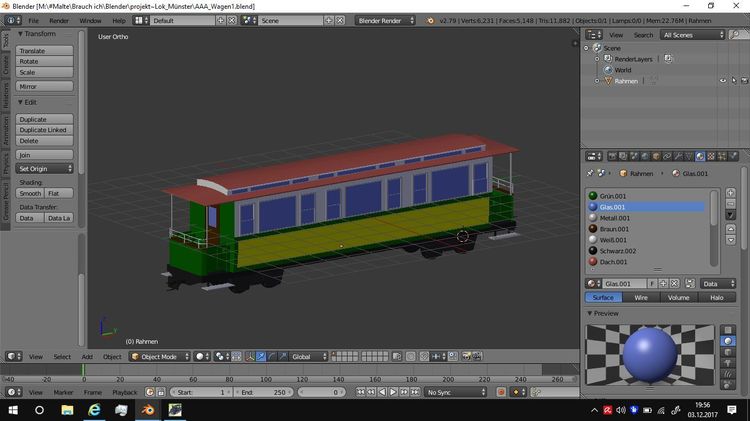The height and width of the screenshot is (421, 750).
Task: Open the Object Mode dropdown
Action: click(x=157, y=356)
